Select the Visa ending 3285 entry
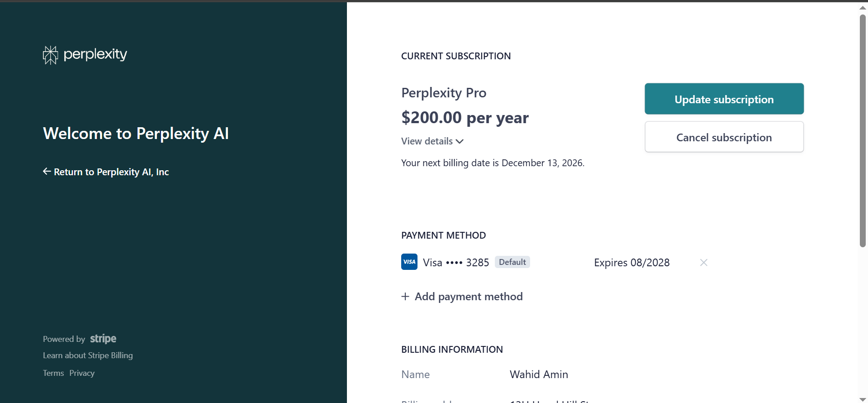 click(456, 263)
